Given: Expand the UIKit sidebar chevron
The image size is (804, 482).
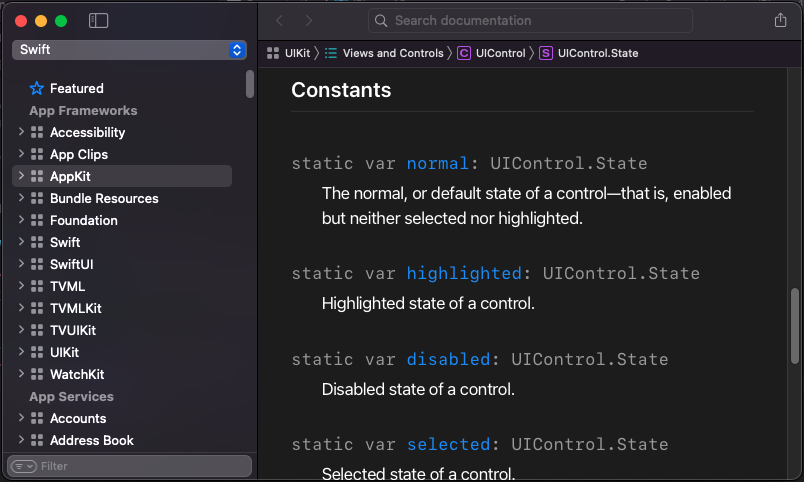Looking at the screenshot, I should coord(21,352).
